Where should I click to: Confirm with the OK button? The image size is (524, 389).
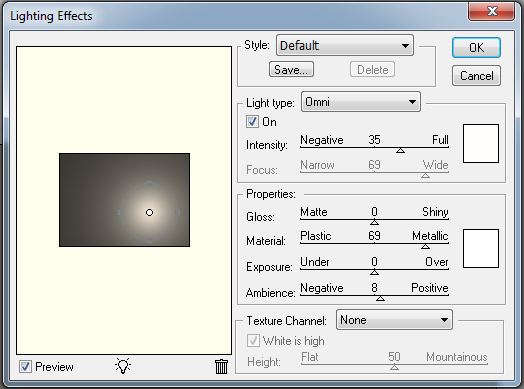click(476, 47)
